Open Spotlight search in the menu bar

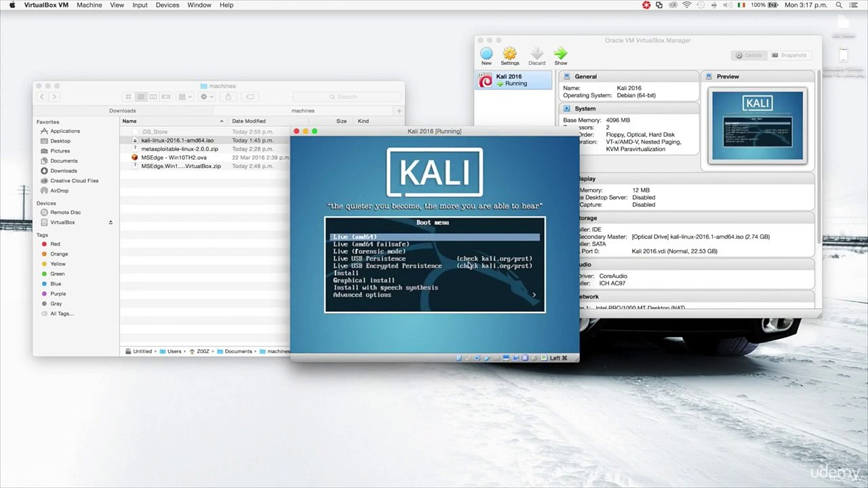tap(840, 5)
